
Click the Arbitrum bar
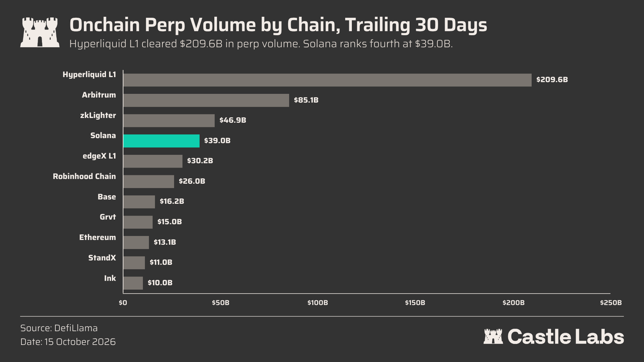coord(206,100)
